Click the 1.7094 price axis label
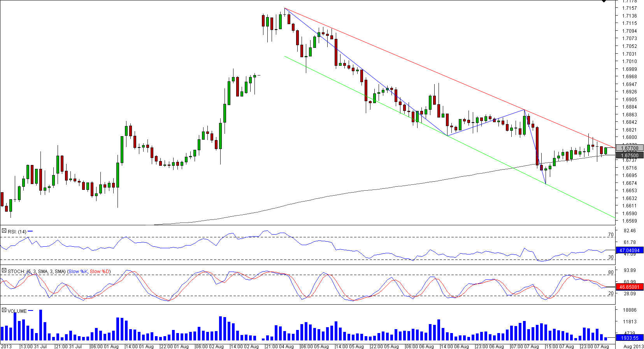The width and height of the screenshot is (644, 349). [630, 31]
